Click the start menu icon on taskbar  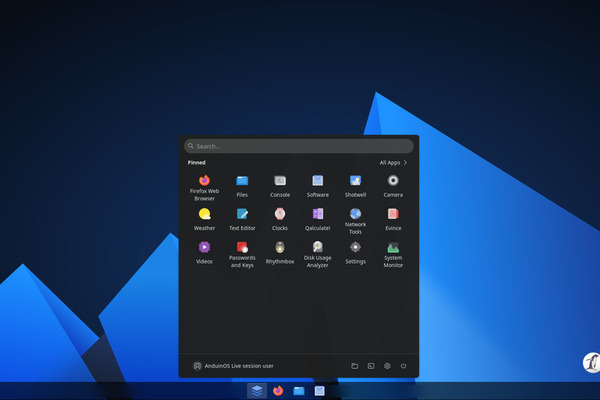257,391
